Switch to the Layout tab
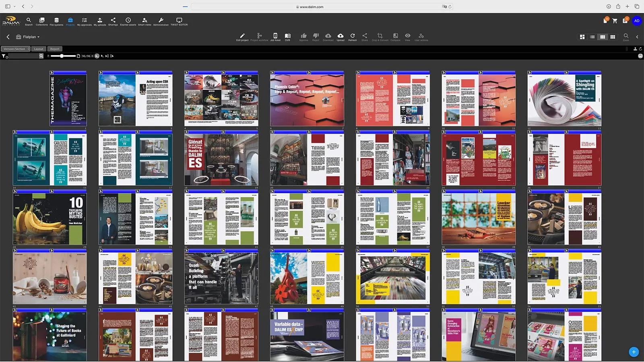This screenshot has width=644, height=362. (x=39, y=49)
